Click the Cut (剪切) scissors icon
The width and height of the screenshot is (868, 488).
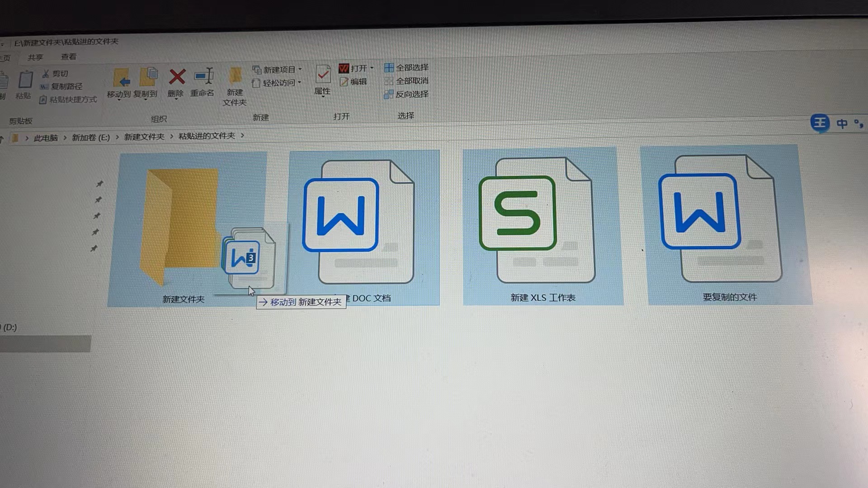coord(46,73)
